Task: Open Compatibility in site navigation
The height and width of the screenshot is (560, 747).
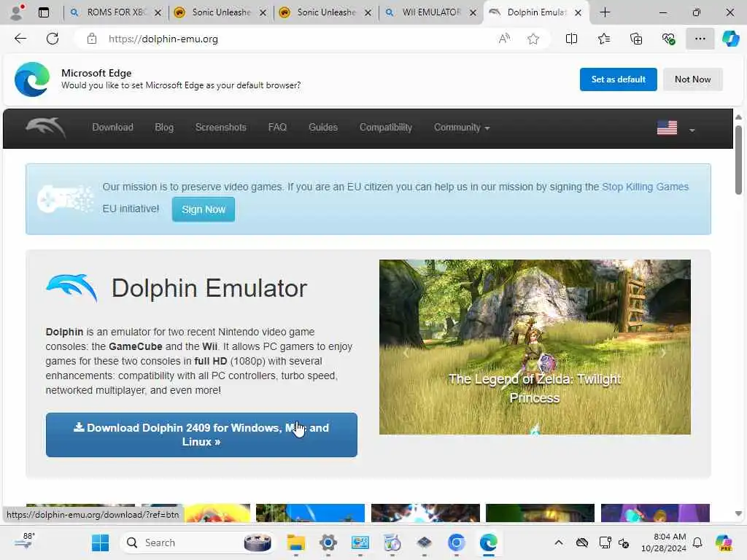Action: click(x=386, y=127)
